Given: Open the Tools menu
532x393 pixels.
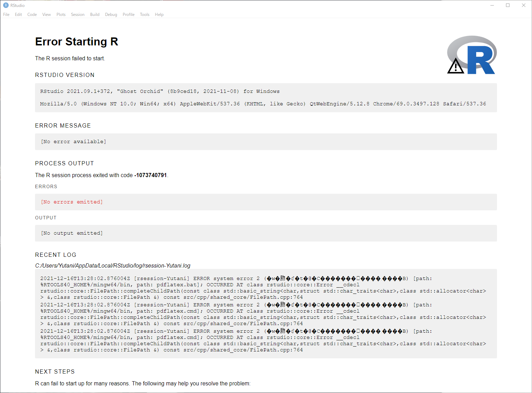Looking at the screenshot, I should (144, 15).
